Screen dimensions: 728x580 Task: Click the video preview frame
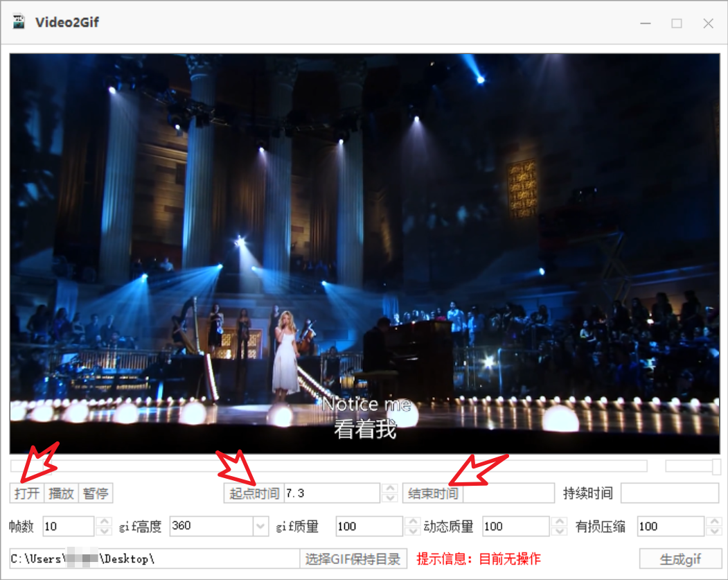pyautogui.click(x=364, y=254)
